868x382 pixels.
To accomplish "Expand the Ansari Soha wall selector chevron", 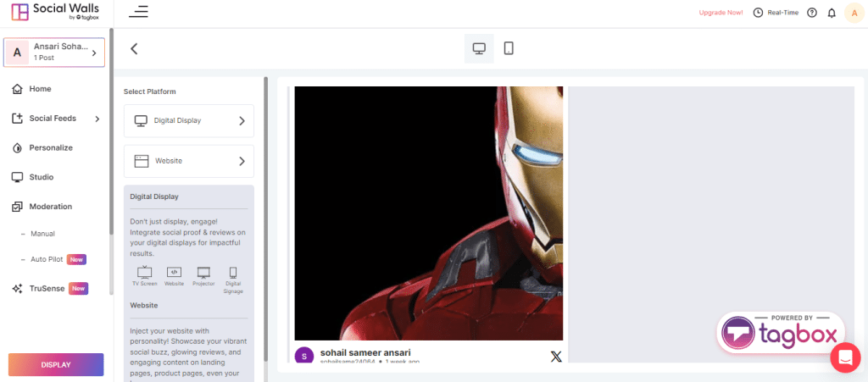I will tap(94, 53).
